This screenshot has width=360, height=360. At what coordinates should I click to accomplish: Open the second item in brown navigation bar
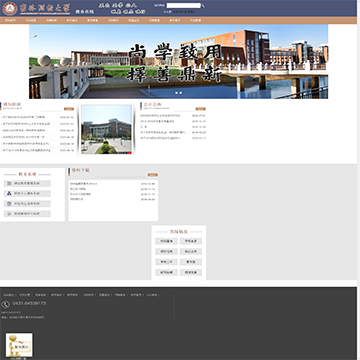(30, 20)
